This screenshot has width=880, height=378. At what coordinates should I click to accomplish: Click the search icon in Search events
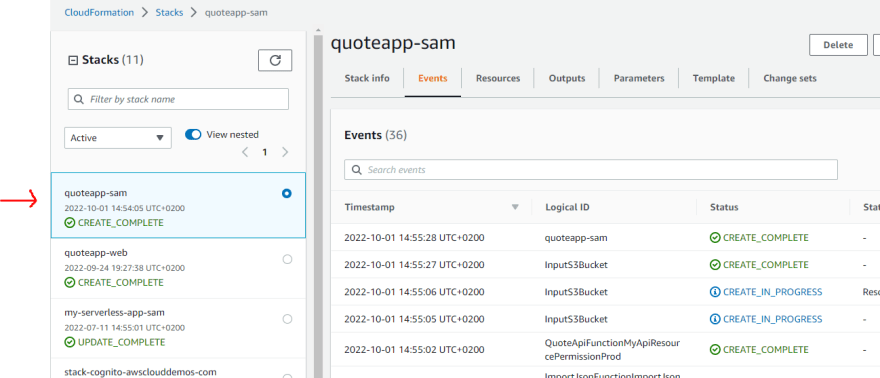point(356,170)
